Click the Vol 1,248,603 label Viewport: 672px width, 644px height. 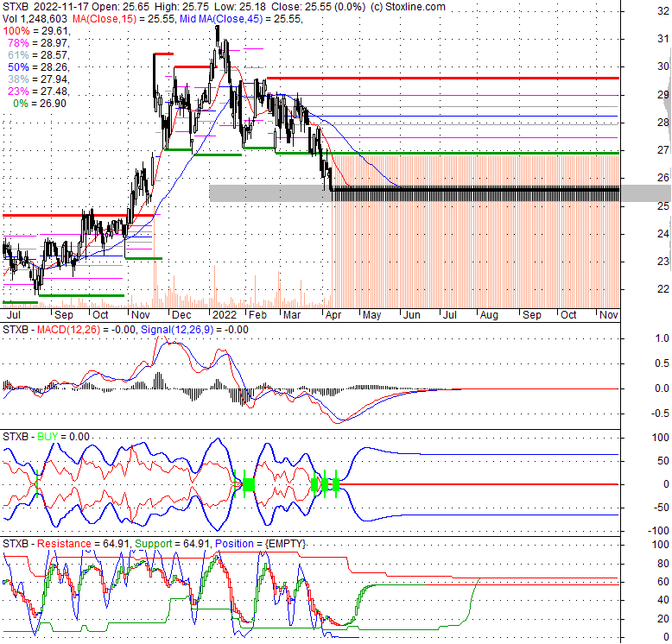pyautogui.click(x=35, y=19)
